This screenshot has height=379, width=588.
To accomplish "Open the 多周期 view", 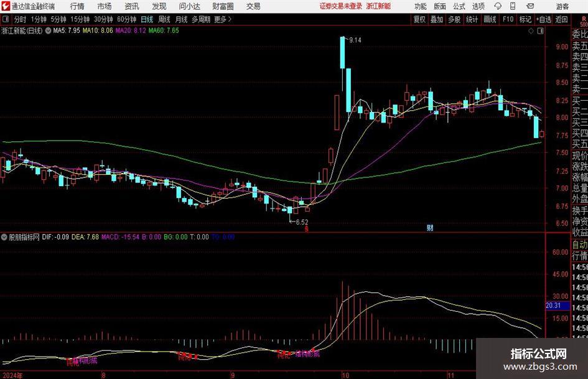I will [201, 19].
